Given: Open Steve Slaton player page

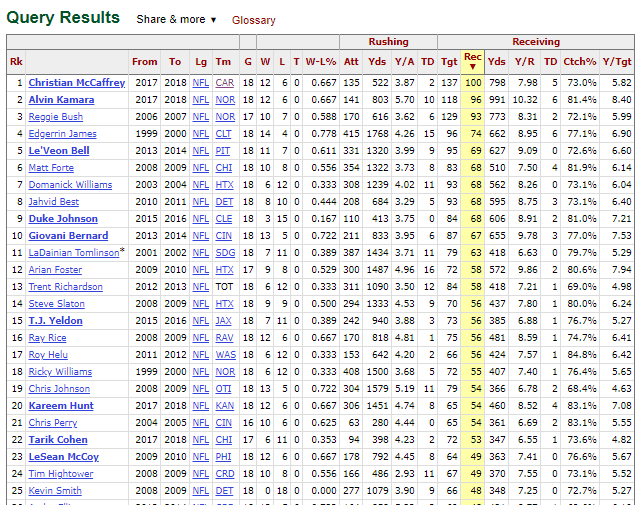Looking at the screenshot, I should click(x=57, y=303).
